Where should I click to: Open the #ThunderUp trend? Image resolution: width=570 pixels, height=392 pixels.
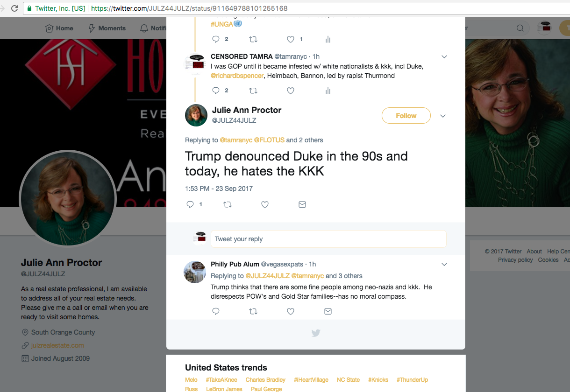(412, 380)
